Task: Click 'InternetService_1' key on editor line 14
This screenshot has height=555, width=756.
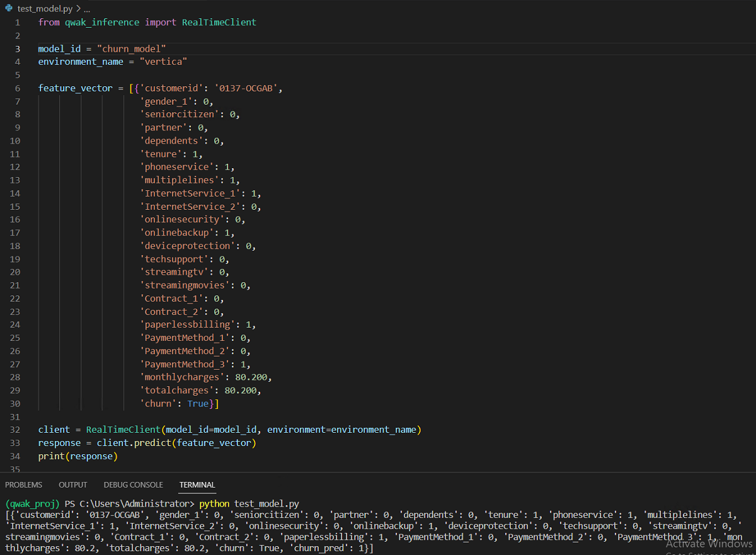Action: [x=190, y=193]
